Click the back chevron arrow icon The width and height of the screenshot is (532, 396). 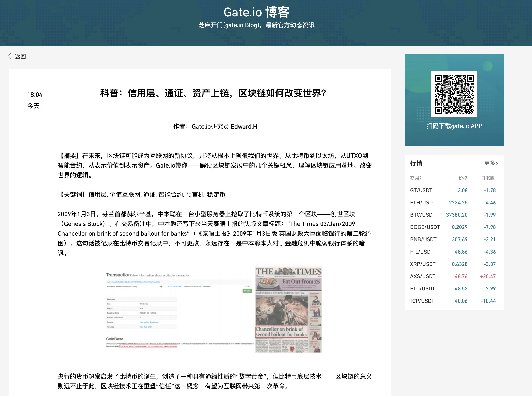[10, 56]
